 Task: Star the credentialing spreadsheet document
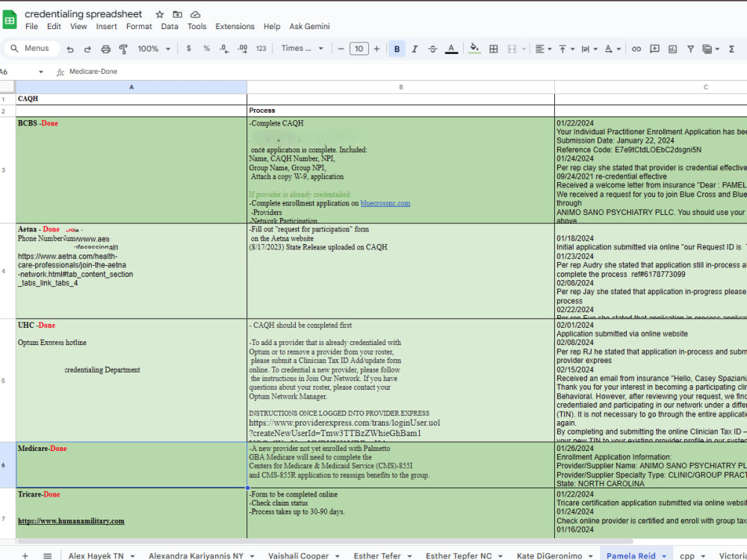pyautogui.click(x=160, y=14)
